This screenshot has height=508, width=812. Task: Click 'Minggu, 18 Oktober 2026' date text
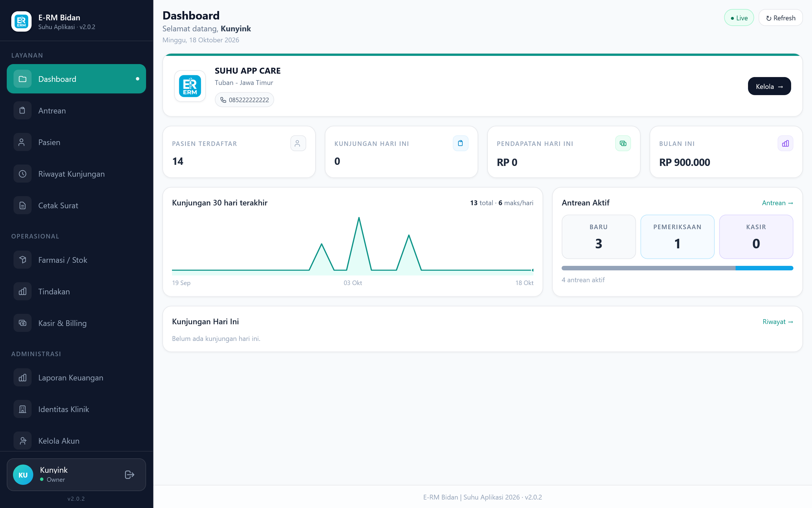(x=201, y=40)
